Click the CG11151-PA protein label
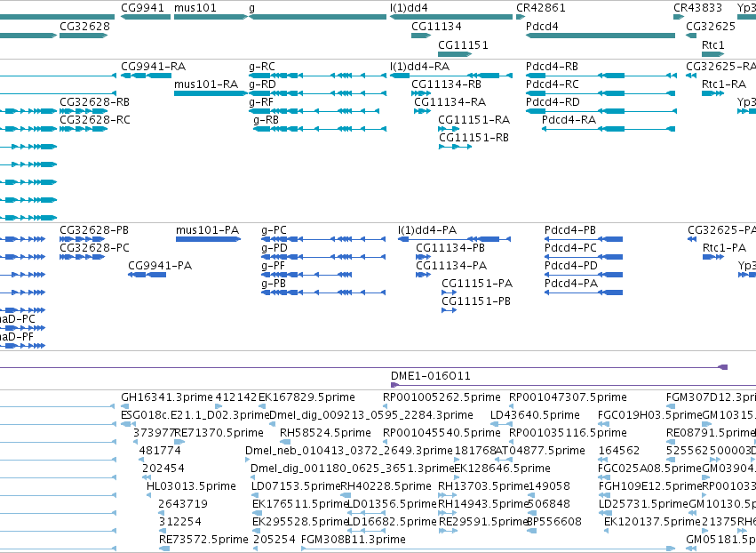This screenshot has width=756, height=553. click(x=477, y=284)
